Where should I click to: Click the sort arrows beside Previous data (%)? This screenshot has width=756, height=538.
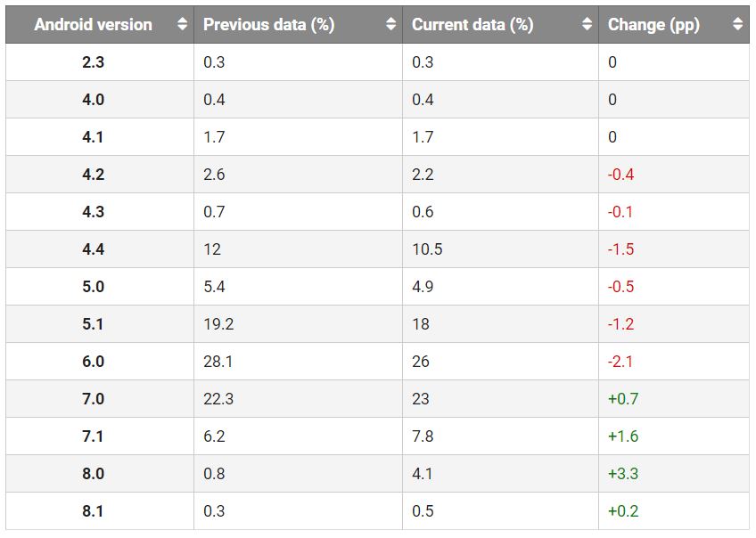[x=391, y=25]
